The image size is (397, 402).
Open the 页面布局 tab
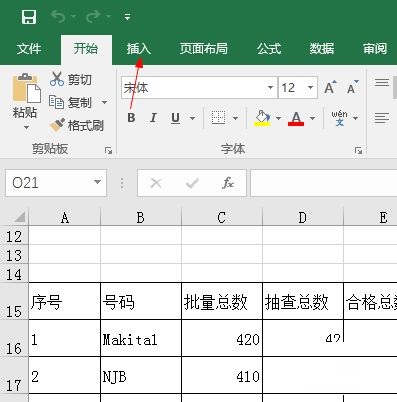(204, 49)
